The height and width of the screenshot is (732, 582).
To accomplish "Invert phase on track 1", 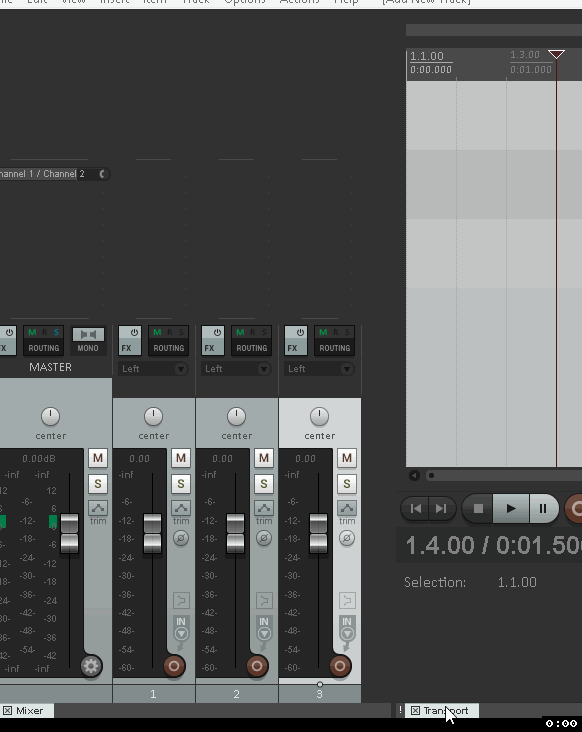I will coord(181,538).
